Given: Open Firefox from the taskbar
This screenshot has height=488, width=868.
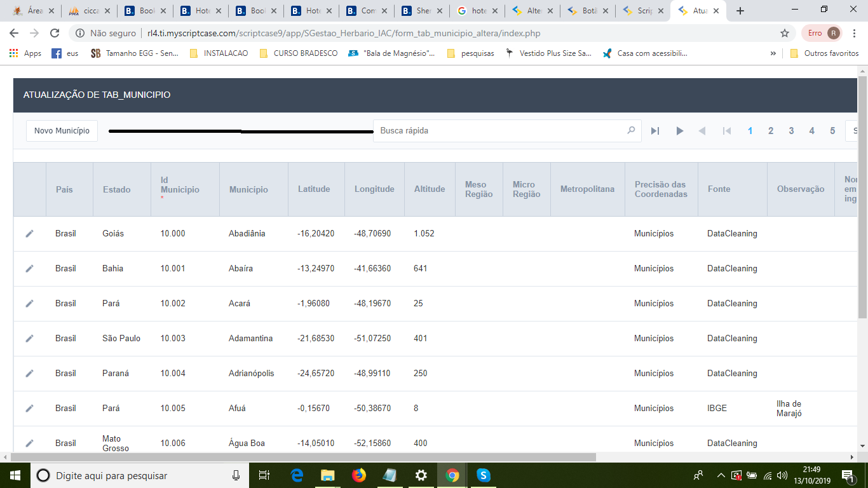Looking at the screenshot, I should coord(359,475).
